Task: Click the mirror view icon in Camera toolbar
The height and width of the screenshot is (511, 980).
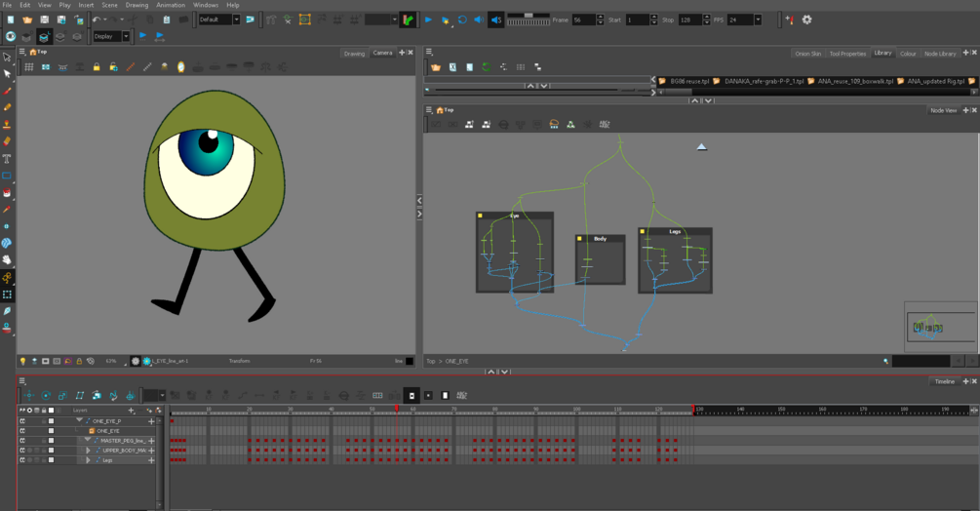Action: pos(180,67)
